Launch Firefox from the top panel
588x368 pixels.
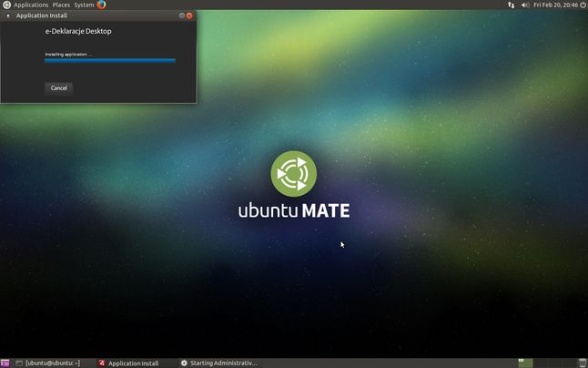pos(101,5)
